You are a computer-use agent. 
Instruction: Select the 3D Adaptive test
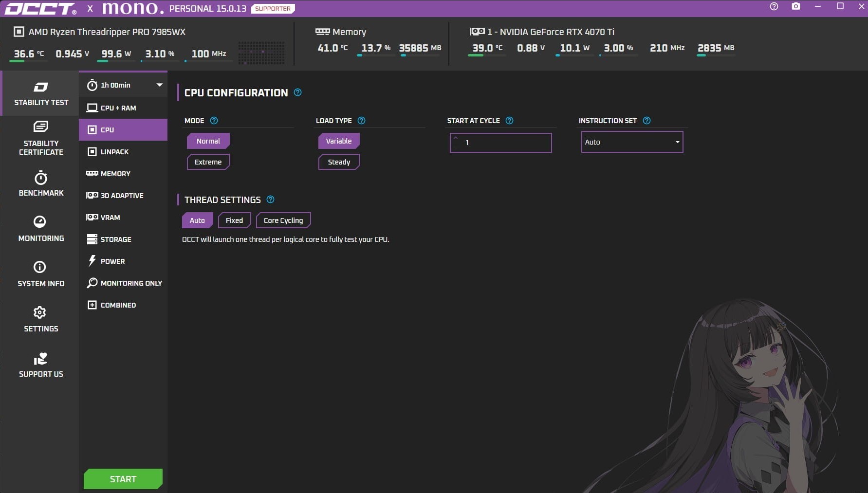[x=122, y=196]
